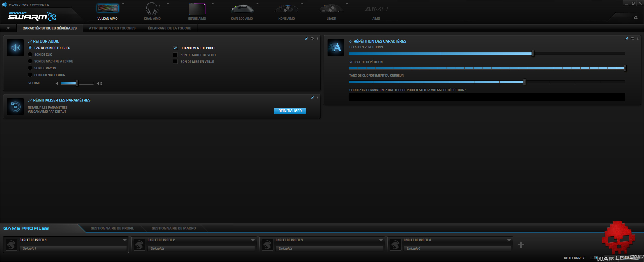Open the Game Profiles tab
Screen dimensions: 644x262
click(x=26, y=228)
